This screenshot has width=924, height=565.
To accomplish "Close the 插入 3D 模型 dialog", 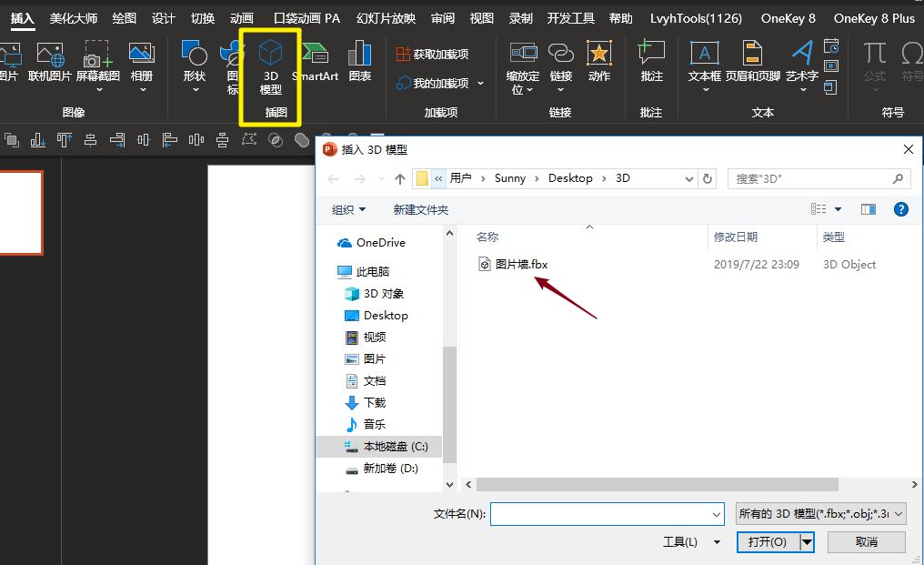I will point(909,149).
